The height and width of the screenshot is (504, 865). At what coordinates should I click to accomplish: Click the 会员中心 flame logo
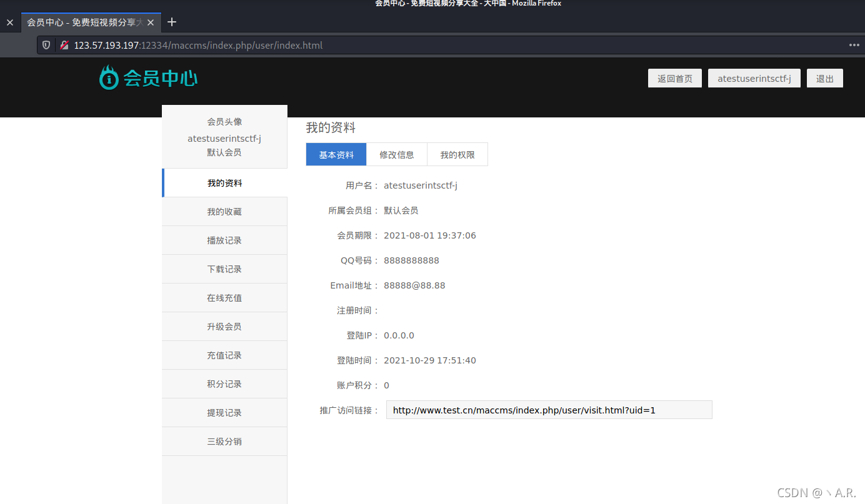(149, 77)
